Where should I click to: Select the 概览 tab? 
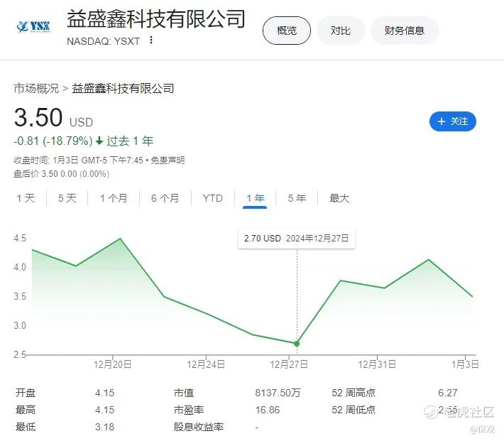[287, 31]
